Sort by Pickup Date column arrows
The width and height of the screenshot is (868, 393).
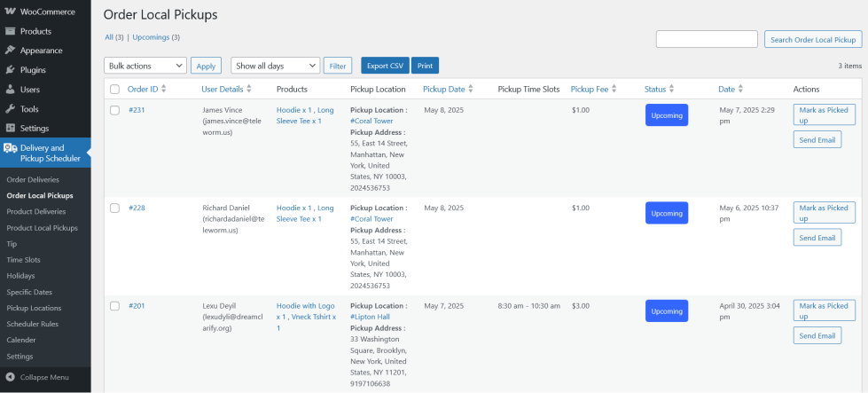coord(471,90)
